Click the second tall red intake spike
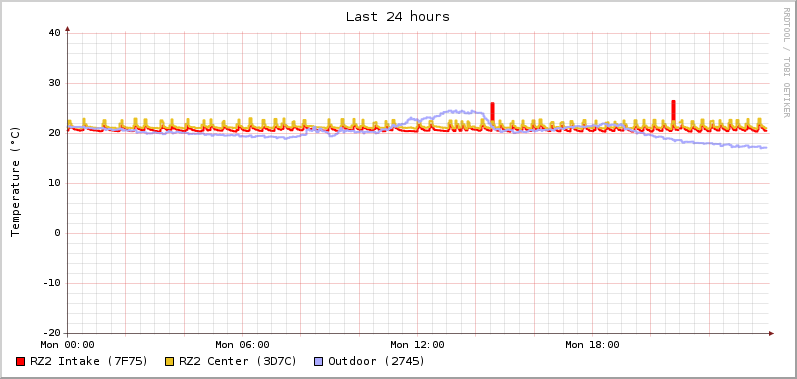 click(x=673, y=111)
